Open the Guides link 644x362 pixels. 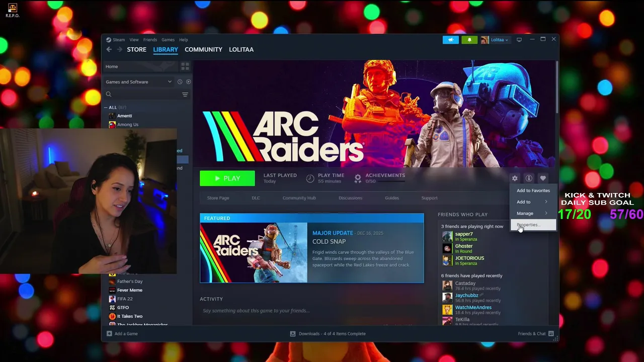(x=392, y=198)
